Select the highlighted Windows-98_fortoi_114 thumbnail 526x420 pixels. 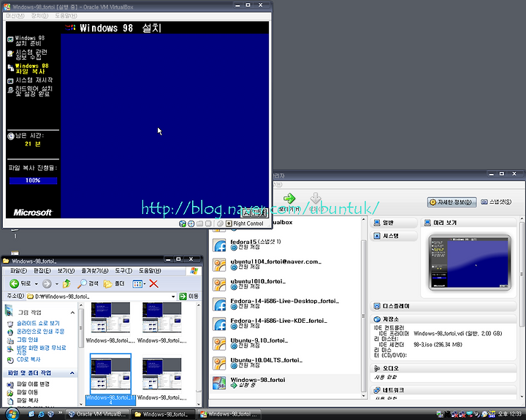tap(111, 379)
